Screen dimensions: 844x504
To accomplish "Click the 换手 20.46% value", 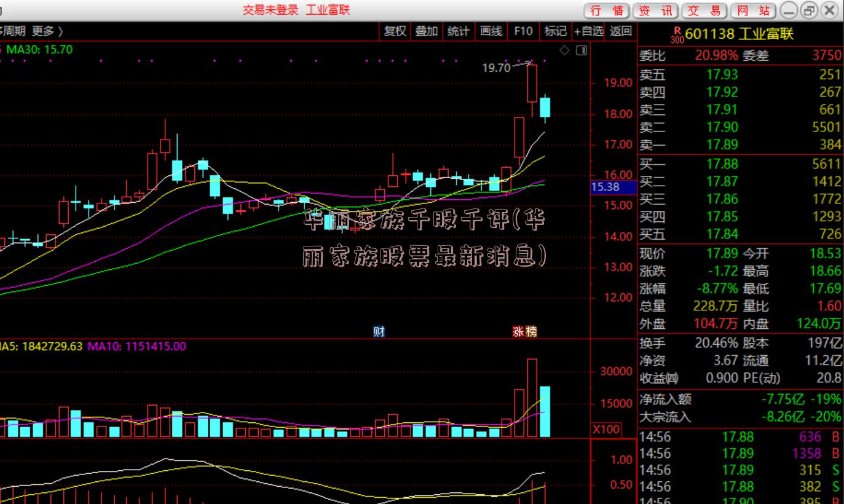I will [716, 343].
